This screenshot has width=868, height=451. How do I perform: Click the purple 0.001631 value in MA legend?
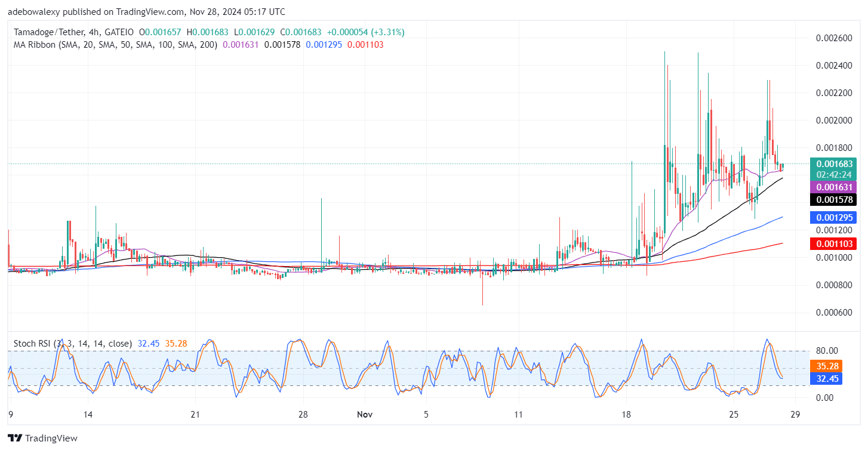tap(241, 45)
